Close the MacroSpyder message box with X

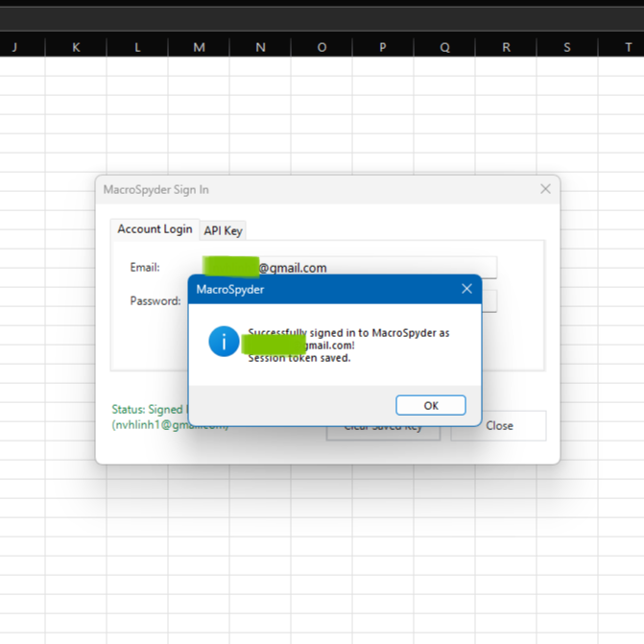tap(466, 289)
